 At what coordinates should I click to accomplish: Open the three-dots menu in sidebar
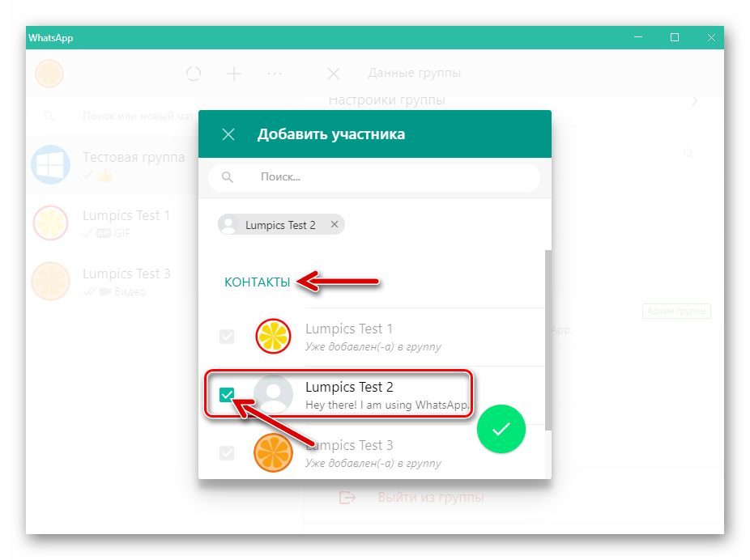click(275, 74)
